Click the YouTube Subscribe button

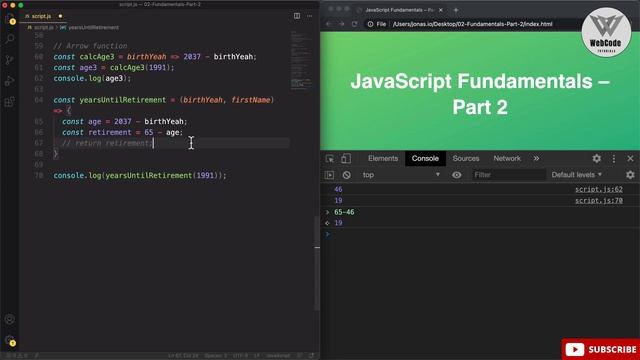point(600,349)
